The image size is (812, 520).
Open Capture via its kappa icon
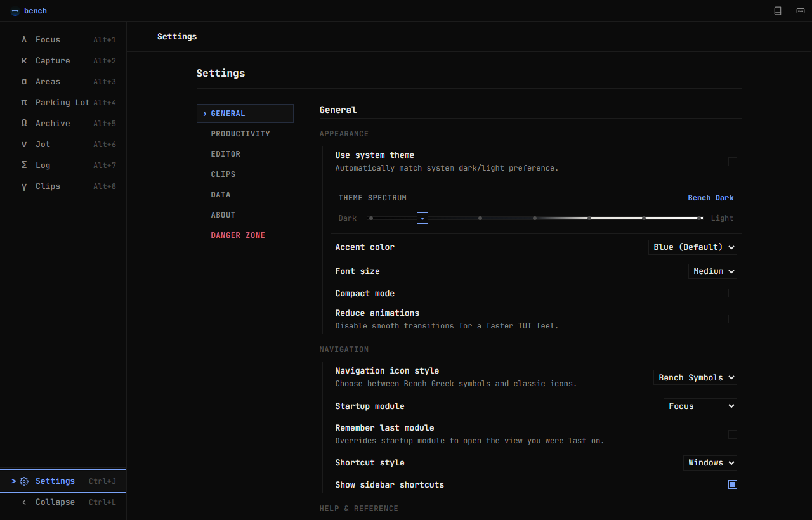[24, 60]
